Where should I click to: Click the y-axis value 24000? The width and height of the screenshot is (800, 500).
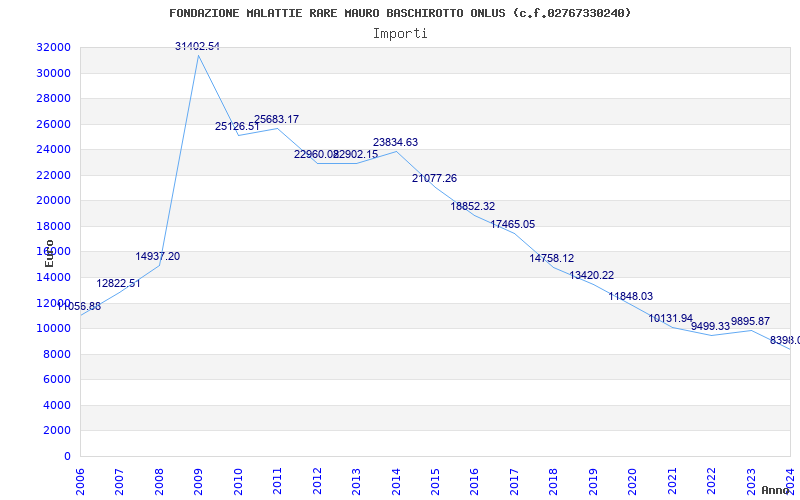53,149
